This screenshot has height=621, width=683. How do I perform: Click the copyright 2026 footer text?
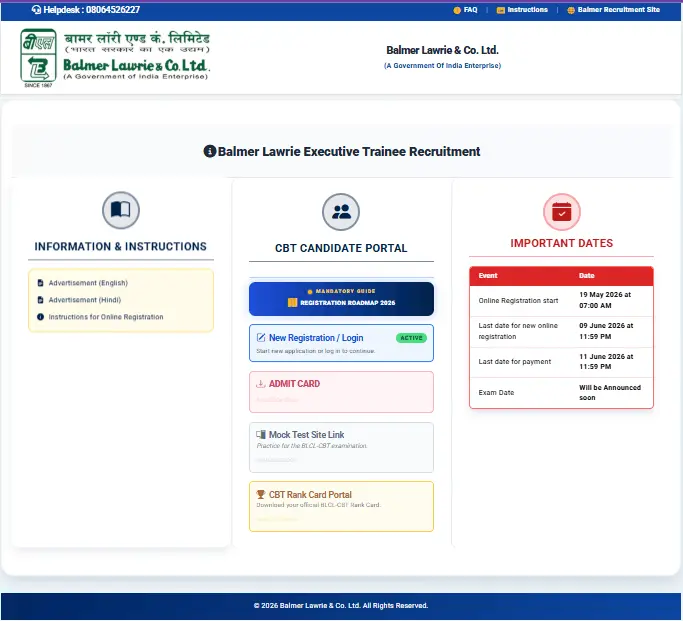click(341, 606)
